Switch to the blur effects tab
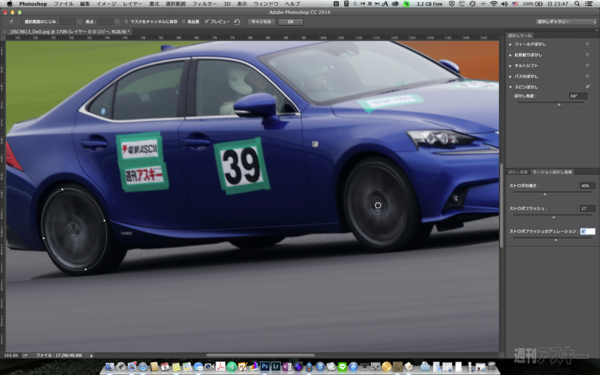 tap(518, 172)
